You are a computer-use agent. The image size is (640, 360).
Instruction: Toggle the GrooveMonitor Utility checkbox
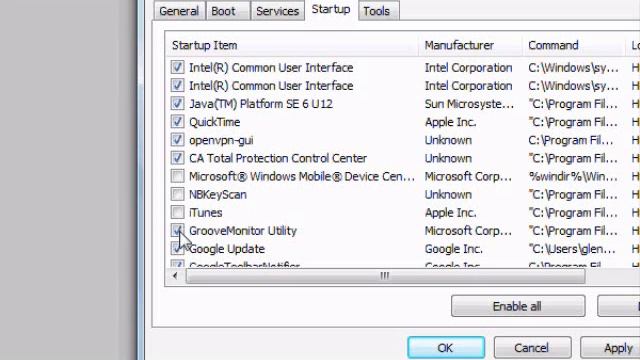tap(178, 231)
